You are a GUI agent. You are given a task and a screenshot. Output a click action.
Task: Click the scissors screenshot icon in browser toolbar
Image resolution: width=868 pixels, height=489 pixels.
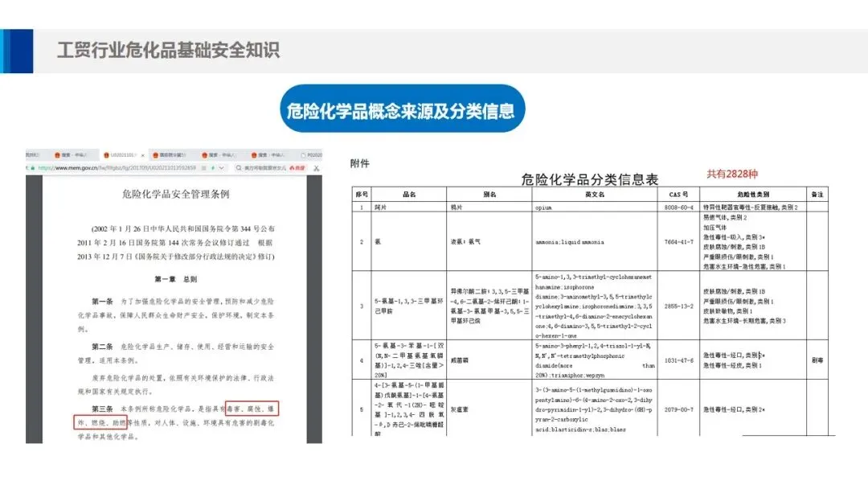click(316, 168)
